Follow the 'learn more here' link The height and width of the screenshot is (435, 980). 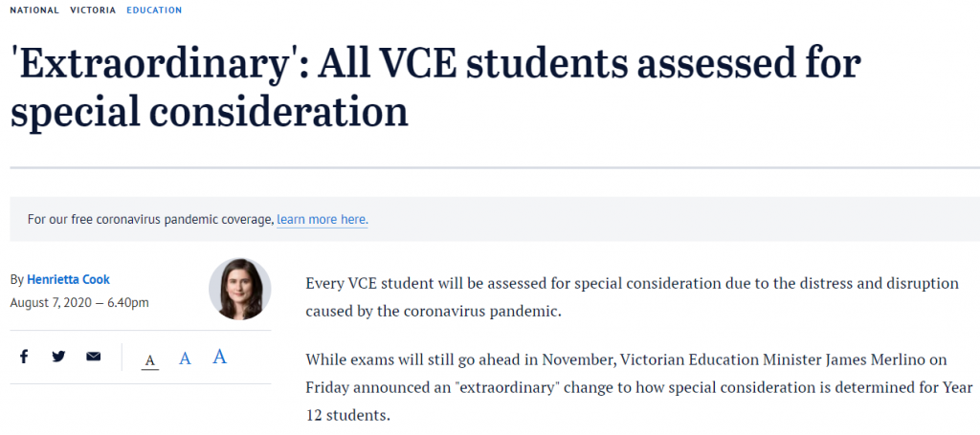(322, 219)
